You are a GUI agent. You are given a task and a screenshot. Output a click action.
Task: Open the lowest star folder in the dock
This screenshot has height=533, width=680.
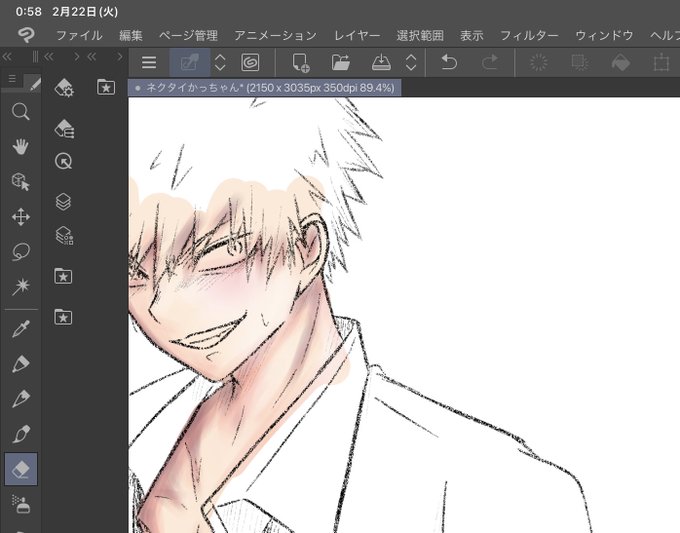click(63, 317)
